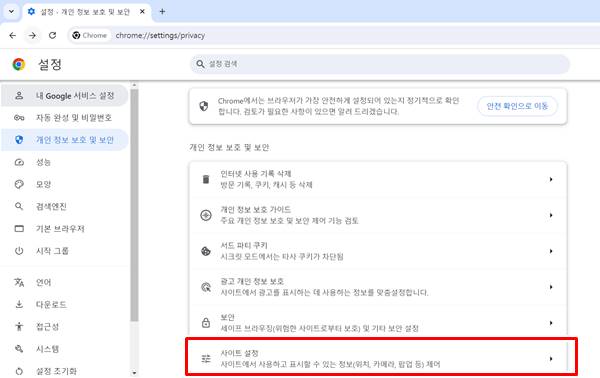Close the 설정 settings tab

(x=142, y=12)
